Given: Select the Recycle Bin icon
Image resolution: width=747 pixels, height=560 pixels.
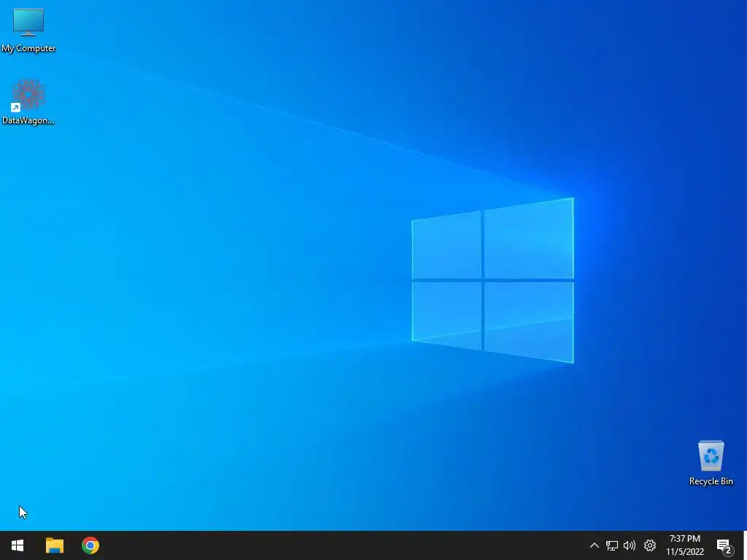Looking at the screenshot, I should click(711, 463).
